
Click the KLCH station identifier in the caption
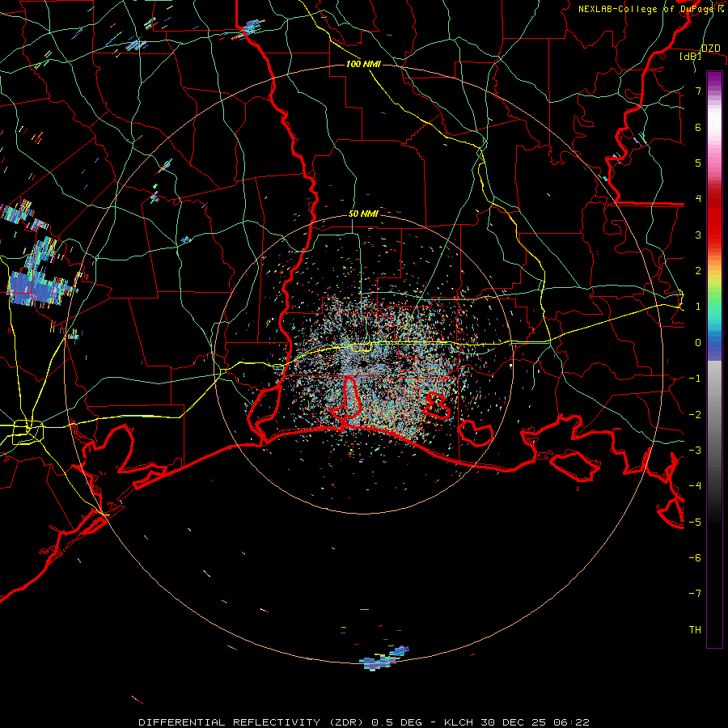[x=459, y=722]
